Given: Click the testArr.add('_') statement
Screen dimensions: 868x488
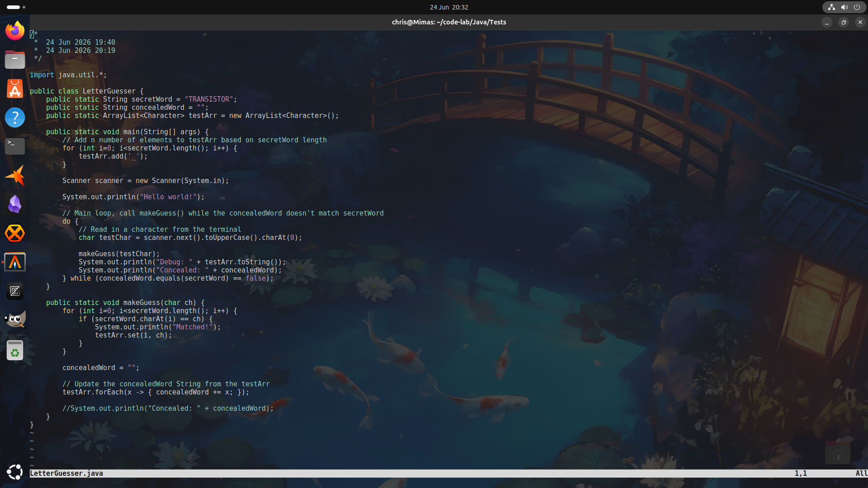Looking at the screenshot, I should (x=113, y=156).
